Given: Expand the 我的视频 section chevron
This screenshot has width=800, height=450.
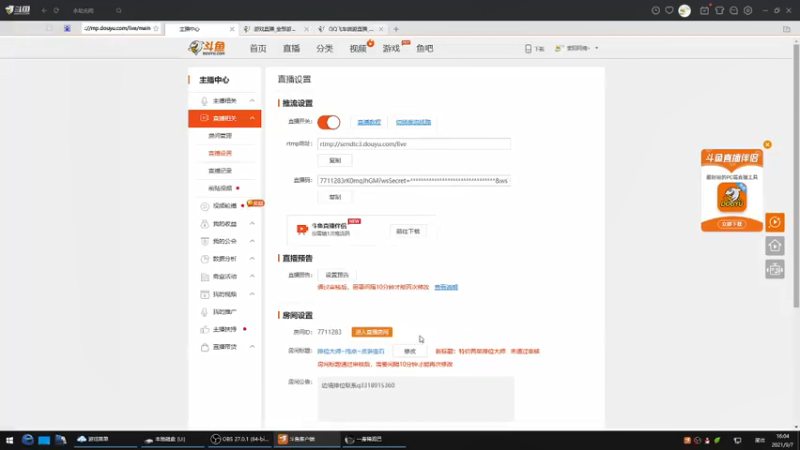Looking at the screenshot, I should (252, 294).
